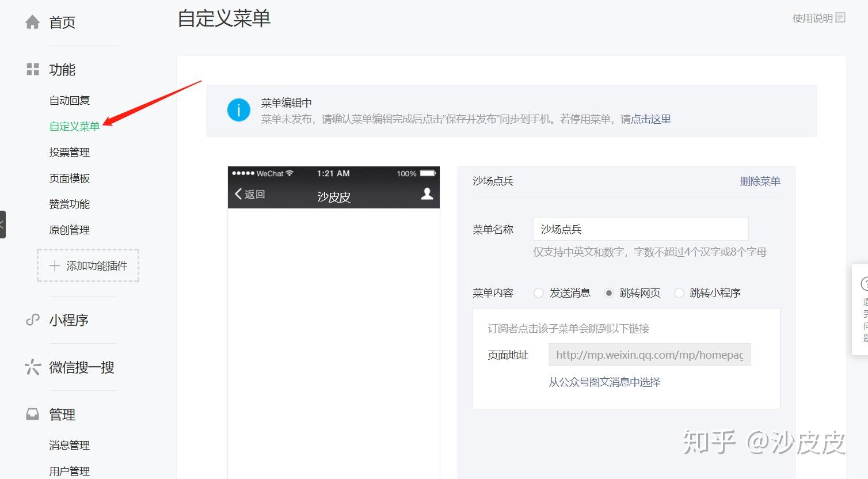Click the 订阅者点击该子菜单会跳到以下链接 hint text
The height and width of the screenshot is (479, 868).
pos(569,329)
